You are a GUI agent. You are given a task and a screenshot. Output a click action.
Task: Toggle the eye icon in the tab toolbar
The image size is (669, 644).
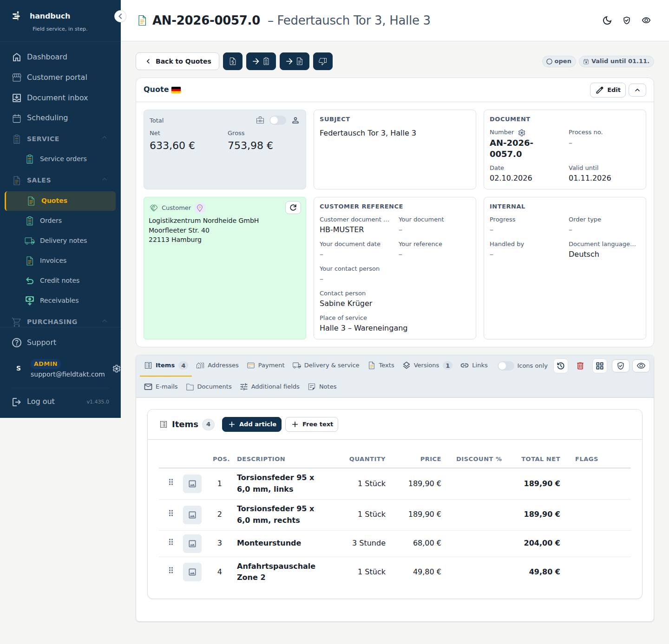[641, 366]
